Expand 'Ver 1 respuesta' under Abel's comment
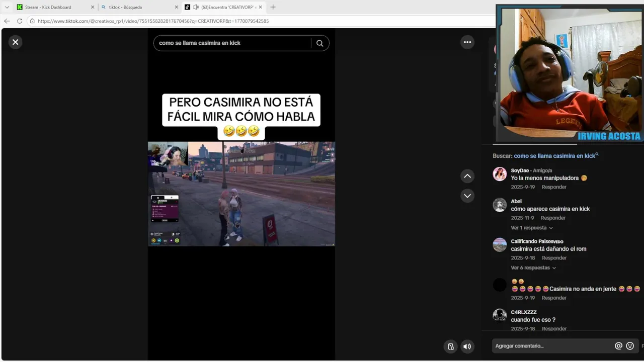 pos(532,228)
